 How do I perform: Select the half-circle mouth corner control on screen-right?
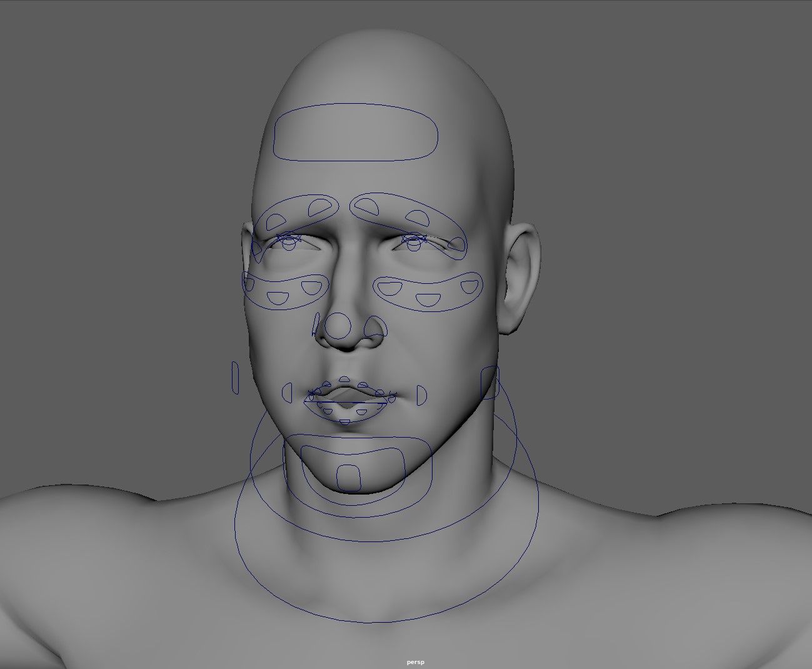click(x=421, y=395)
